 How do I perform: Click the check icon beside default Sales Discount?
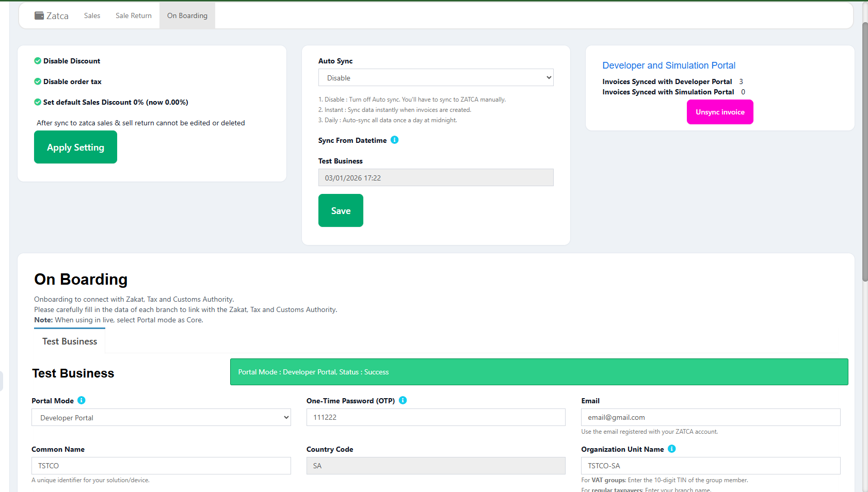pos(38,102)
